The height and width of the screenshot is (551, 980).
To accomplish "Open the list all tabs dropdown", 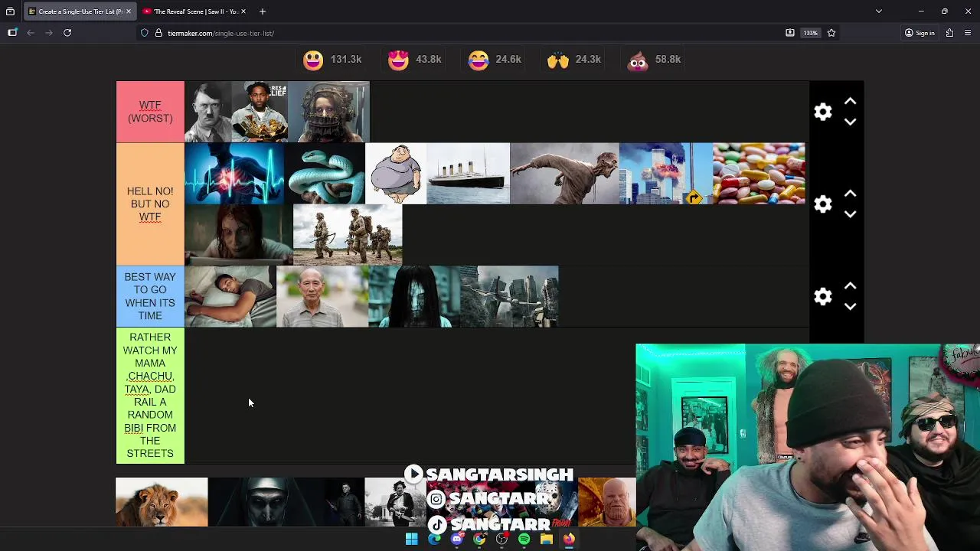I will pos(879,11).
